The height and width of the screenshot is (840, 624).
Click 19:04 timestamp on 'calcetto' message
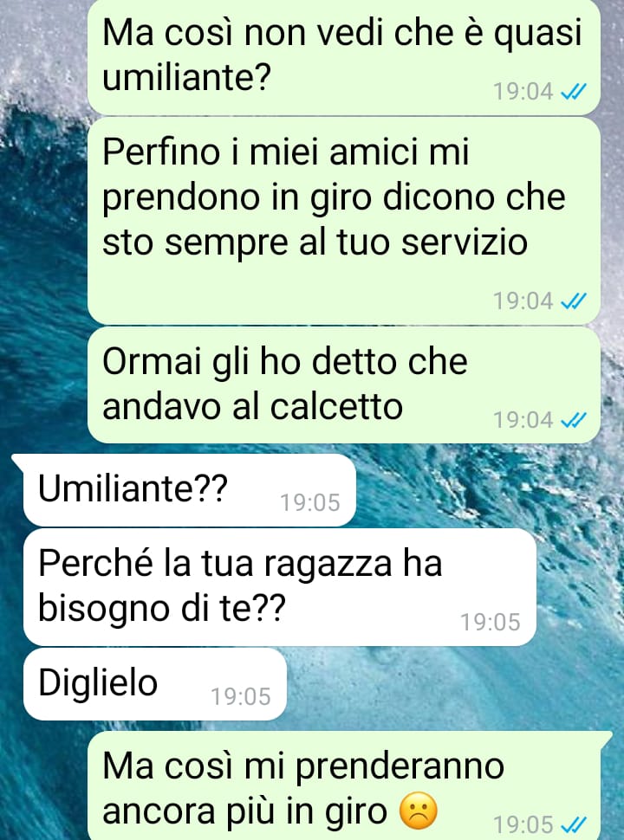pyautogui.click(x=523, y=420)
